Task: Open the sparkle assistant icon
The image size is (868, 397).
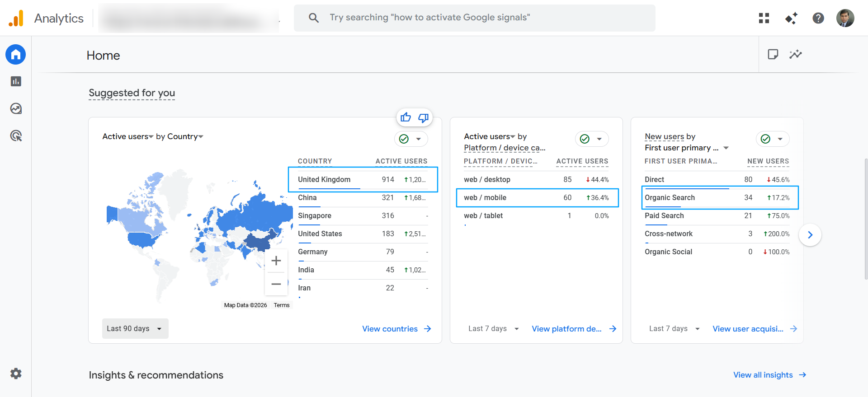Action: (x=791, y=18)
